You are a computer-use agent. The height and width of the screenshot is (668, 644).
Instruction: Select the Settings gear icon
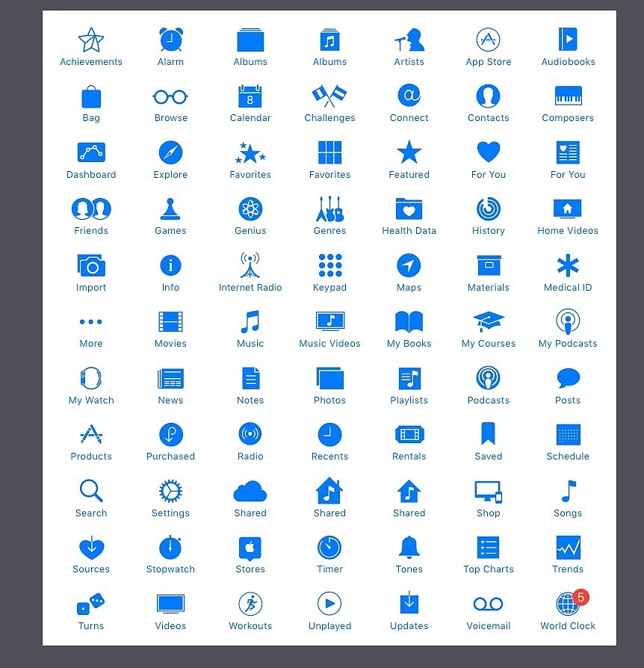(170, 491)
